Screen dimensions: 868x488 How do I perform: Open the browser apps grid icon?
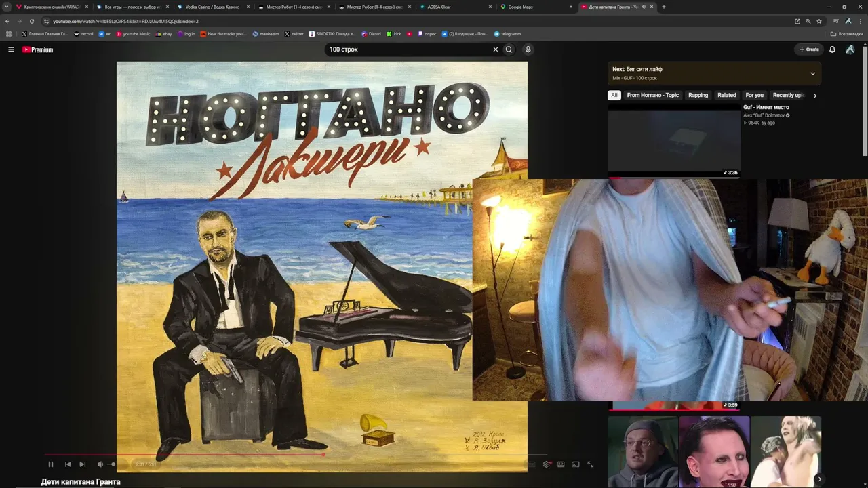[9, 34]
